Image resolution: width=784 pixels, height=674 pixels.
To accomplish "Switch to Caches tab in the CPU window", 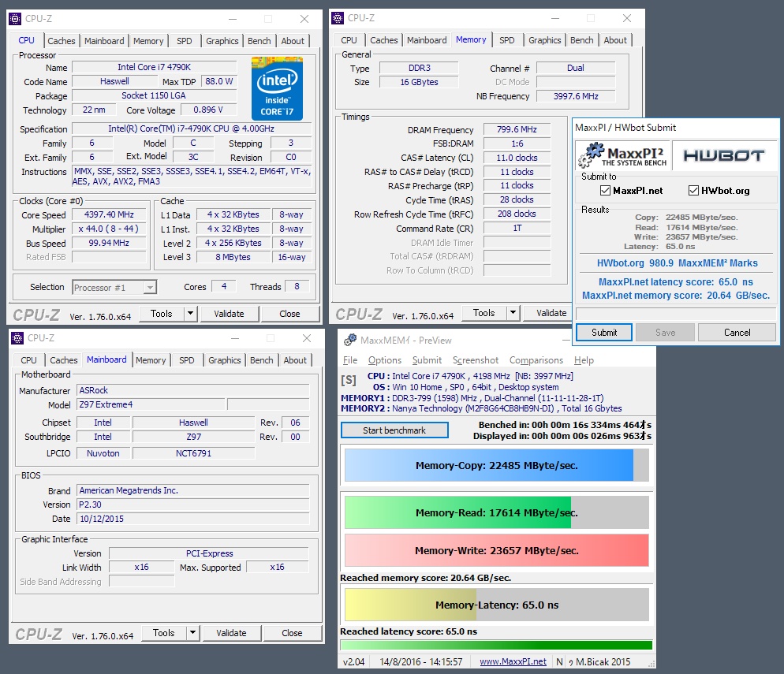I will point(61,41).
